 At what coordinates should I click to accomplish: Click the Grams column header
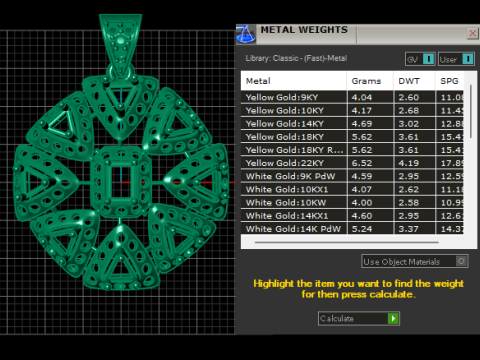tap(370, 81)
